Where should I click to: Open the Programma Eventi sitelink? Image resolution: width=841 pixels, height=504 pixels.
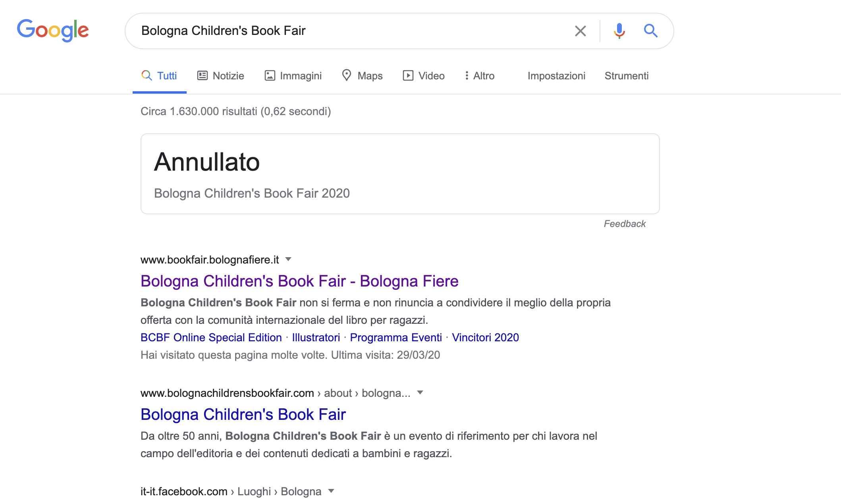pyautogui.click(x=396, y=337)
